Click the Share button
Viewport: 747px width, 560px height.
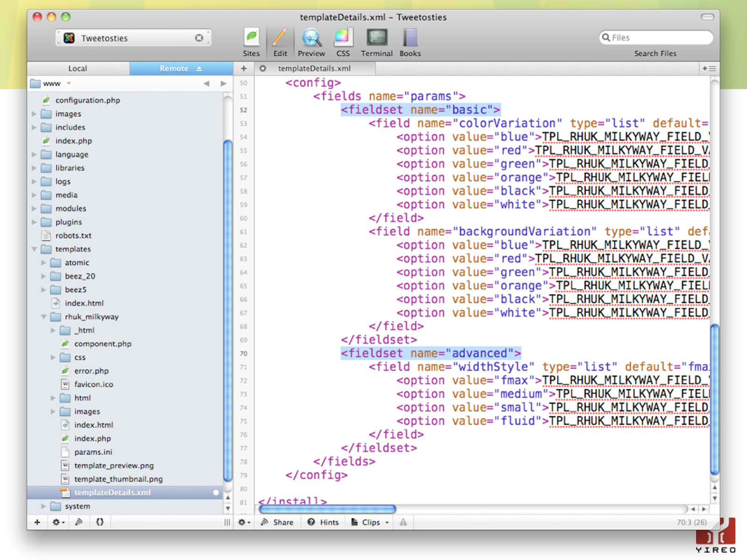pos(277,522)
